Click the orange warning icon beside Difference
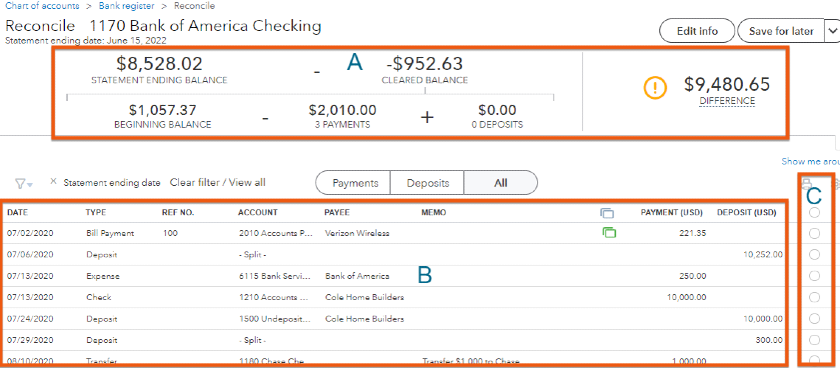This screenshot has height=368, width=840. 655,88
